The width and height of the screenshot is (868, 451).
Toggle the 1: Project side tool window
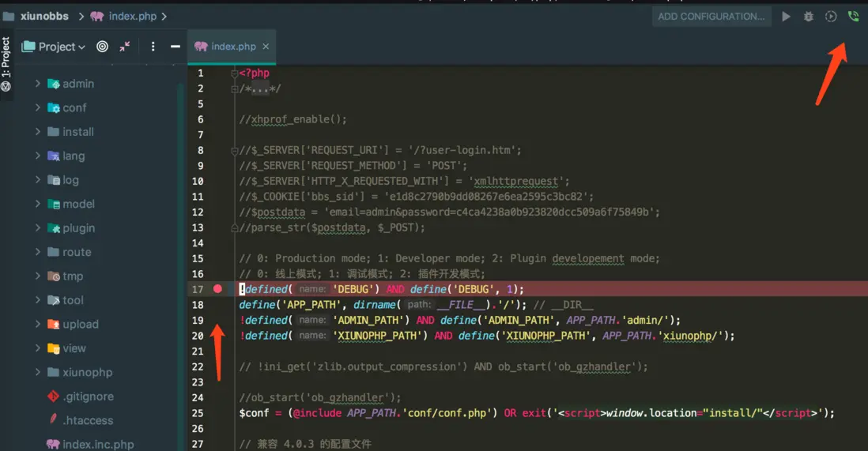[6, 64]
